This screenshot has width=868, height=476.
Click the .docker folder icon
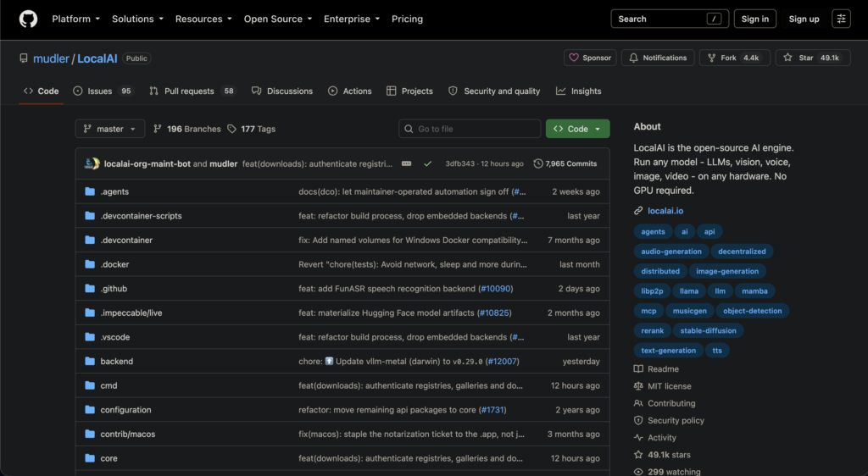(x=90, y=264)
